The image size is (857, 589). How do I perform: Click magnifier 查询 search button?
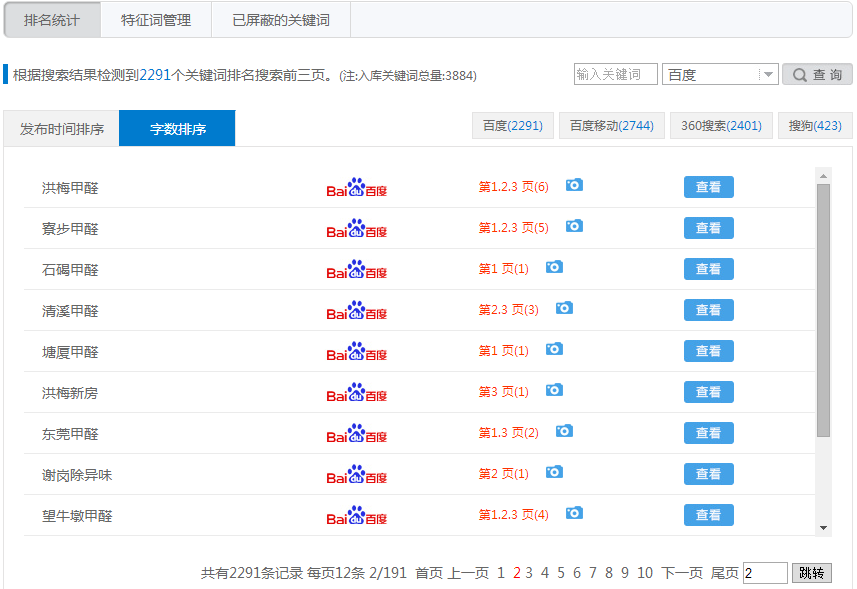pos(817,75)
